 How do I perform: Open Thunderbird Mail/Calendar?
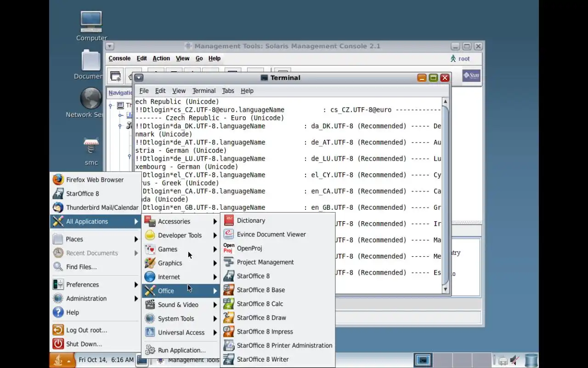click(95, 207)
